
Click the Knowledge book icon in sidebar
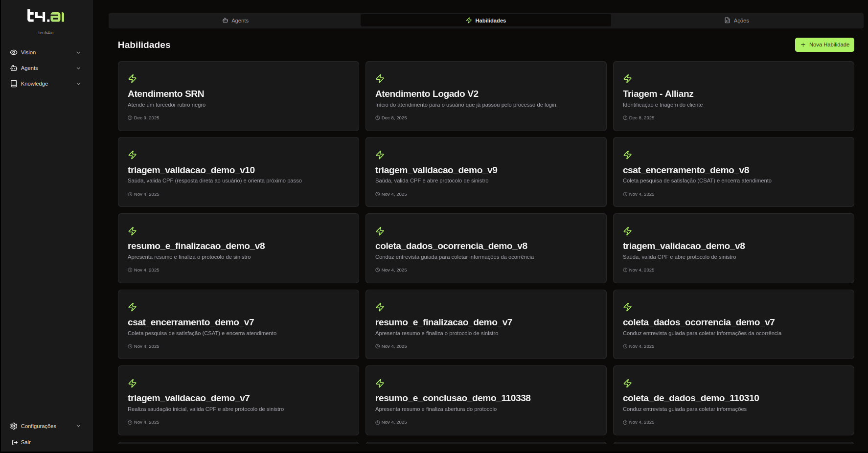pyautogui.click(x=14, y=84)
